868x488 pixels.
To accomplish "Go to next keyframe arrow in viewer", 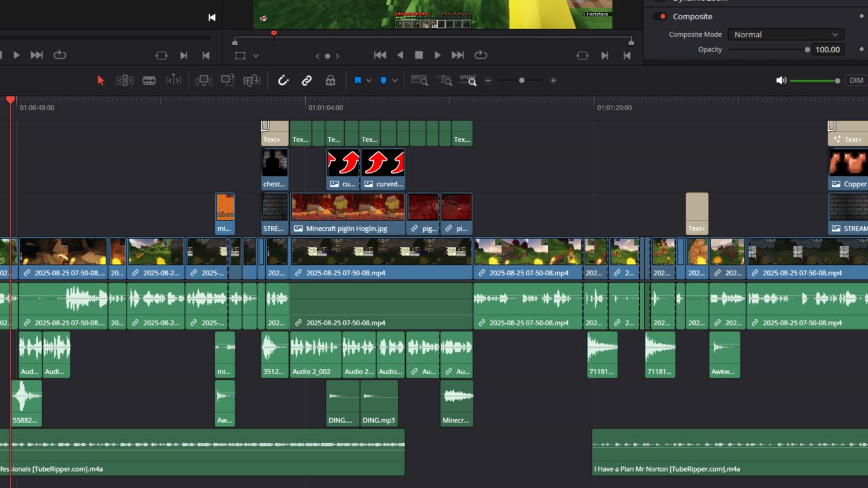I will pyautogui.click(x=338, y=56).
